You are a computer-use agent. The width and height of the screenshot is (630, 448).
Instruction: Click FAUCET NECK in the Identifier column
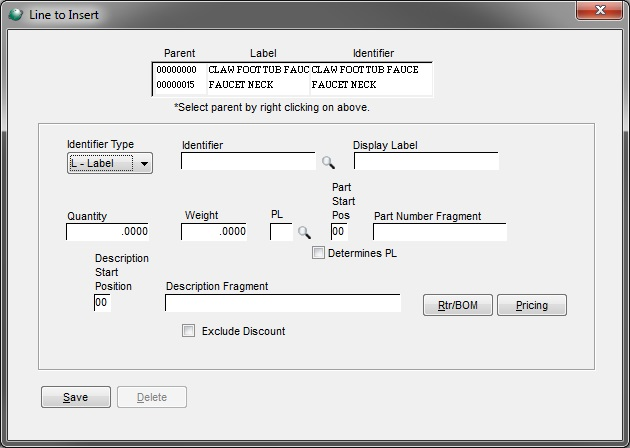click(344, 85)
